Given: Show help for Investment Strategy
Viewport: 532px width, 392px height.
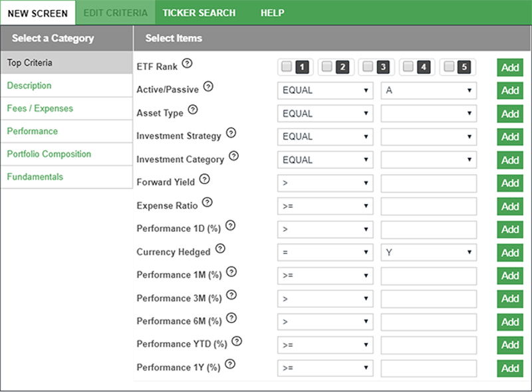Looking at the screenshot, I should [x=231, y=133].
